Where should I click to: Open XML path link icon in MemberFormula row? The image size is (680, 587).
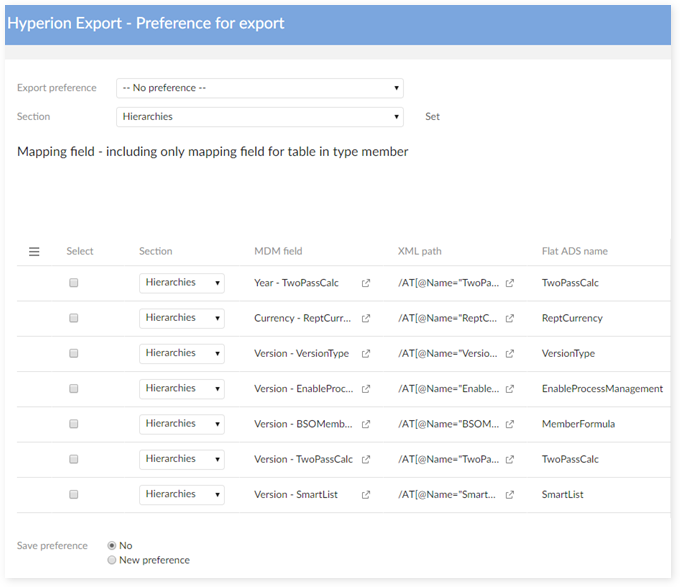[510, 424]
